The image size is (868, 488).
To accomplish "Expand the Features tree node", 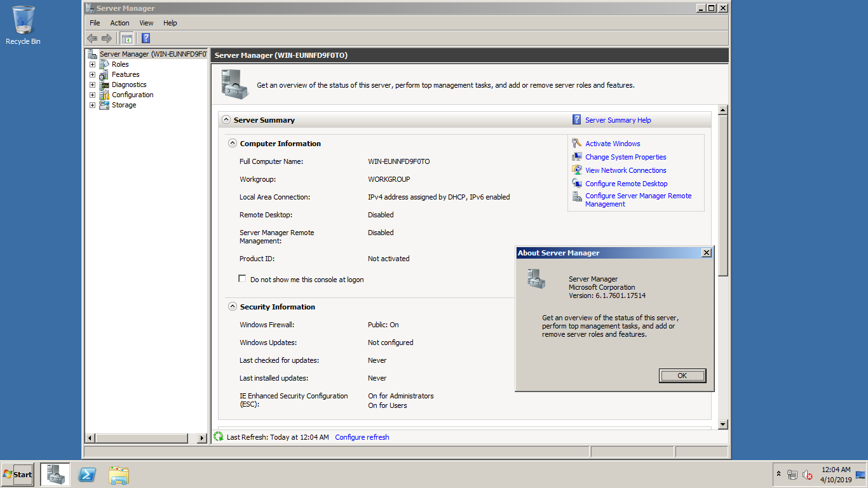I will tap(92, 74).
